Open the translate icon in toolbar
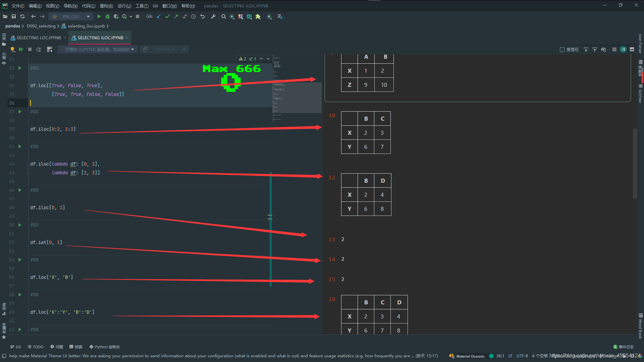 click(x=280, y=16)
